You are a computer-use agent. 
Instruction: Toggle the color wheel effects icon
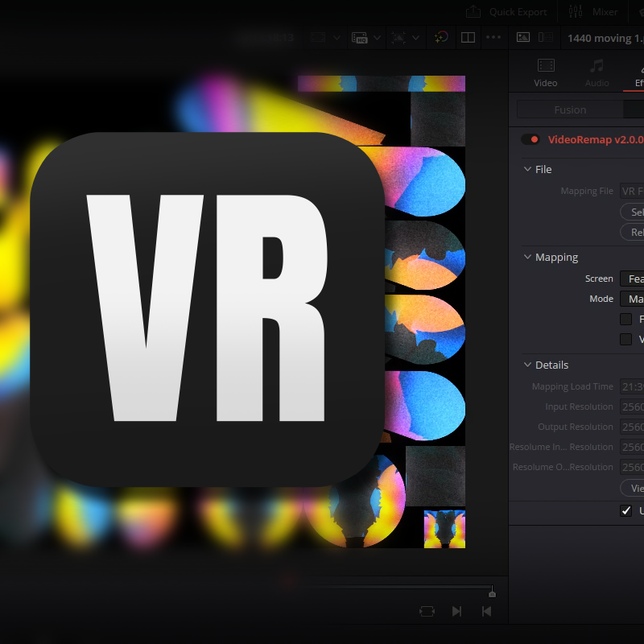(440, 37)
